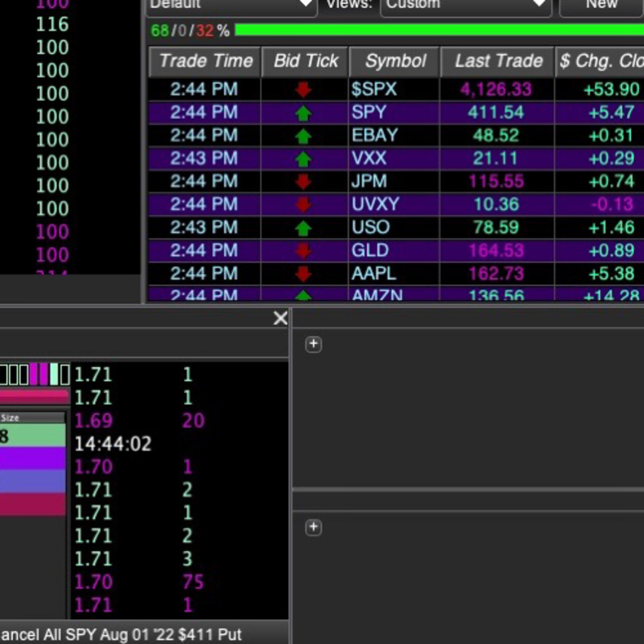Click the last trade value 164.53
This screenshot has height=644, width=644.
coord(496,250)
